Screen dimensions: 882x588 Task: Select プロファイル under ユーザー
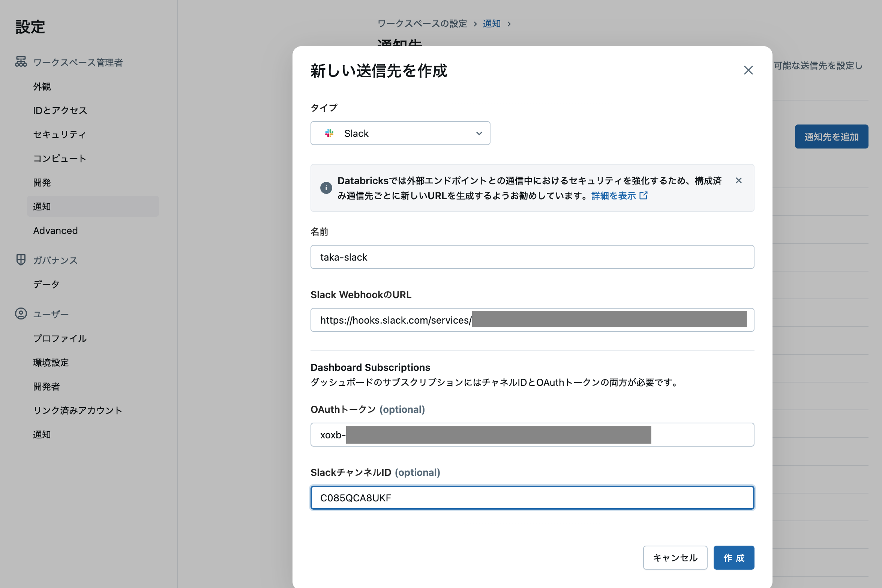tap(59, 338)
